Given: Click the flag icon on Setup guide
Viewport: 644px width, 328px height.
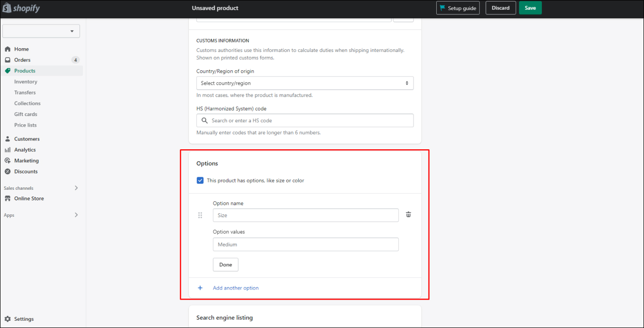Looking at the screenshot, I should [443, 8].
